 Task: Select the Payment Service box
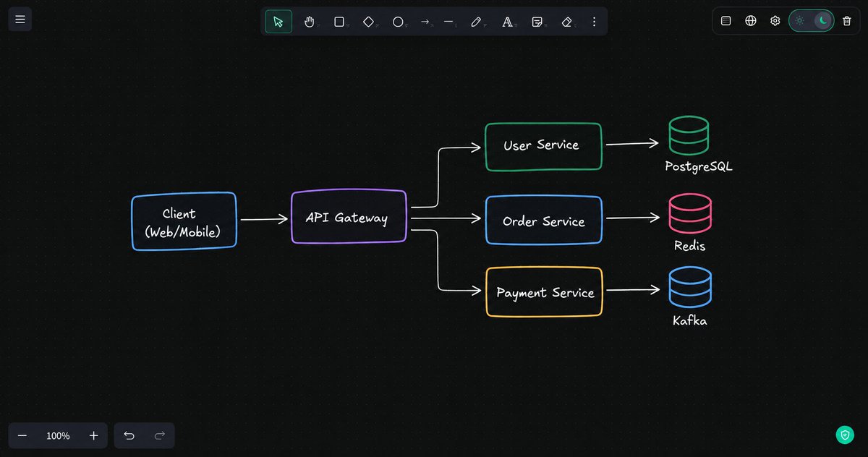(x=544, y=292)
